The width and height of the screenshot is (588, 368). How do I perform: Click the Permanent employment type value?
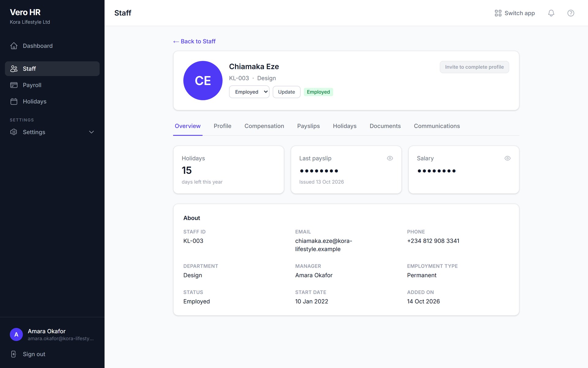422,275
